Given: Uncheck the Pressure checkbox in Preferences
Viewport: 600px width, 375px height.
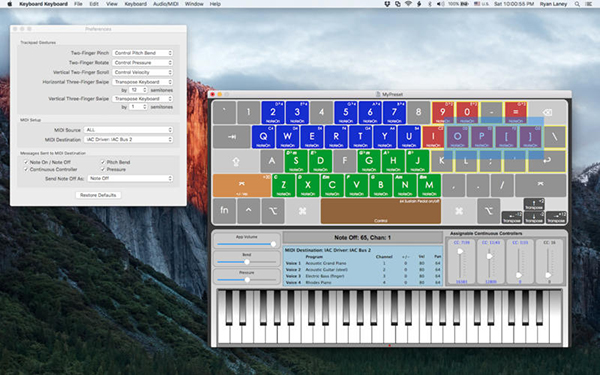Looking at the screenshot, I should pyautogui.click(x=103, y=169).
